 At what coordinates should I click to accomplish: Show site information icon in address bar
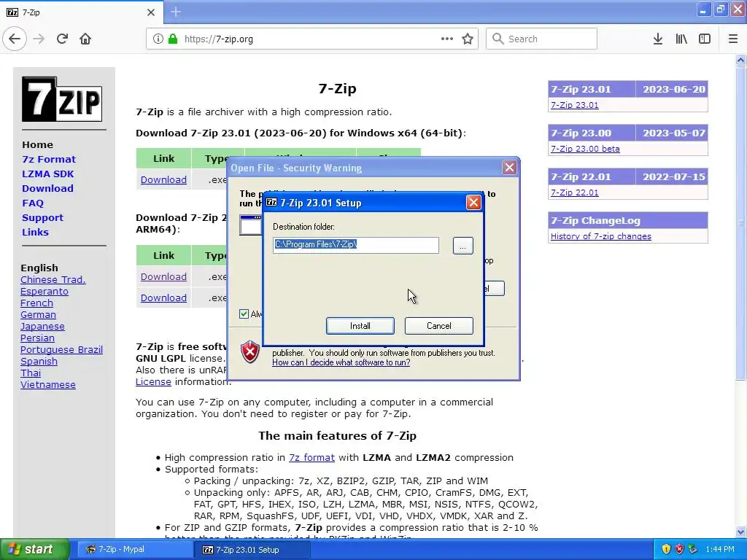click(x=158, y=39)
